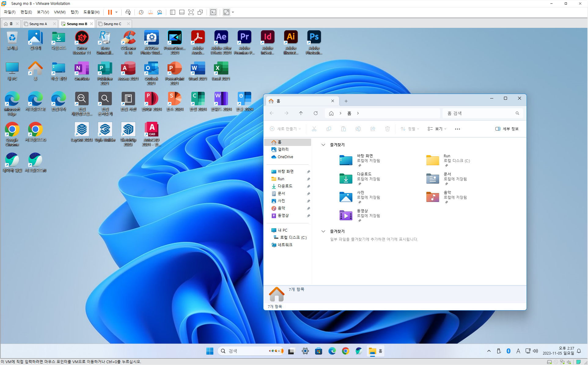Click the Explorer refresh icon
Screen dimensions: 588x365
pos(316,113)
